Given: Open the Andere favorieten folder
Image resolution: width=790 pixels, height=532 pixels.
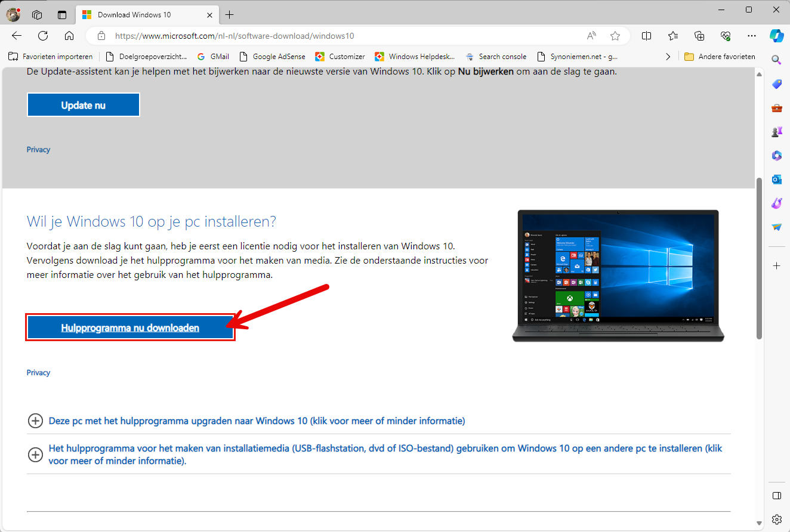Looking at the screenshot, I should click(720, 57).
